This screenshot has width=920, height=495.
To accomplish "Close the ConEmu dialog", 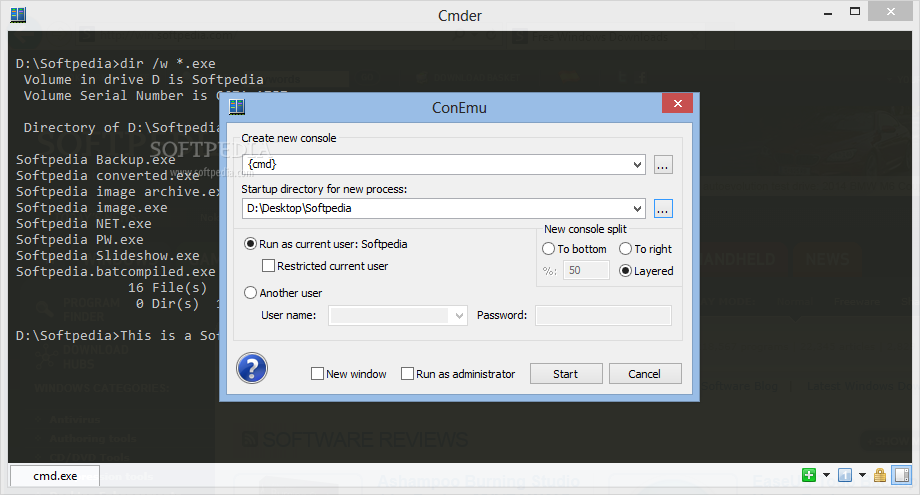I will (x=677, y=103).
